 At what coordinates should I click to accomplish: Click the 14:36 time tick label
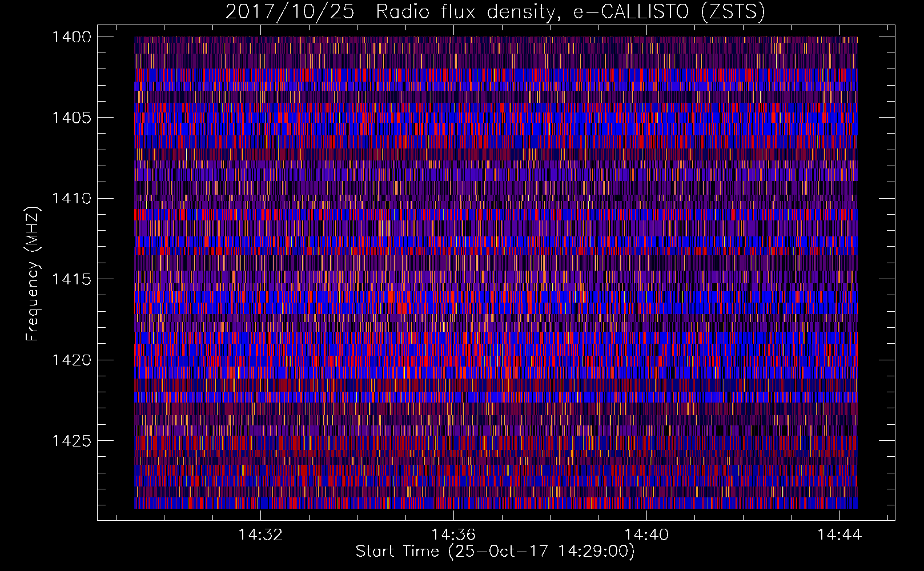click(453, 534)
